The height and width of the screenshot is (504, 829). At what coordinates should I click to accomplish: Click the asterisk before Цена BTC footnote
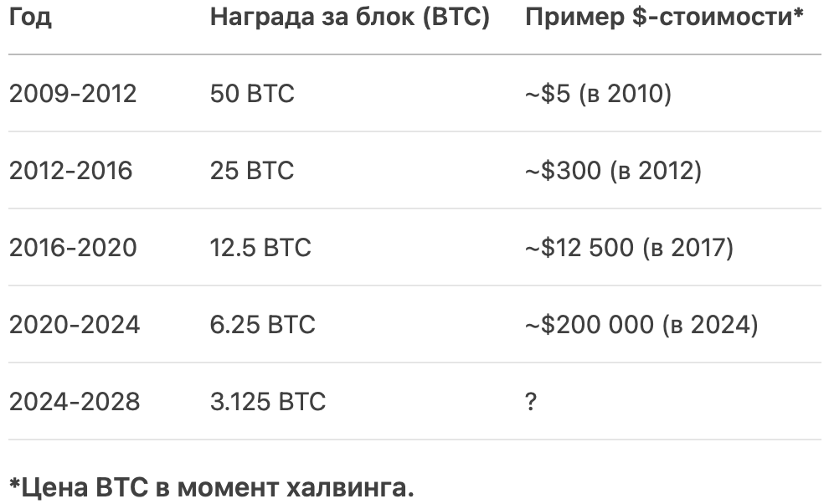15,482
